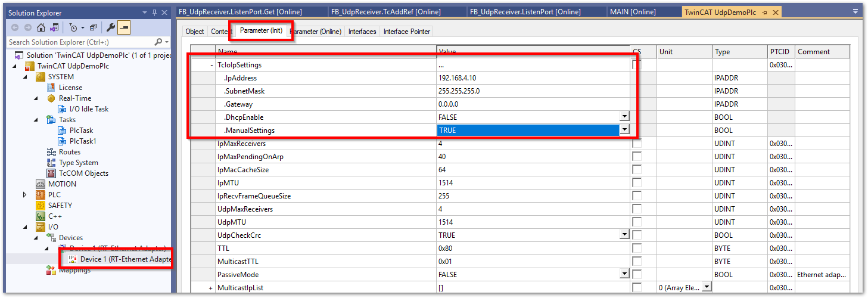
Task: Toggle the CS checkbox for UdpMaxReceivers
Action: tap(637, 209)
